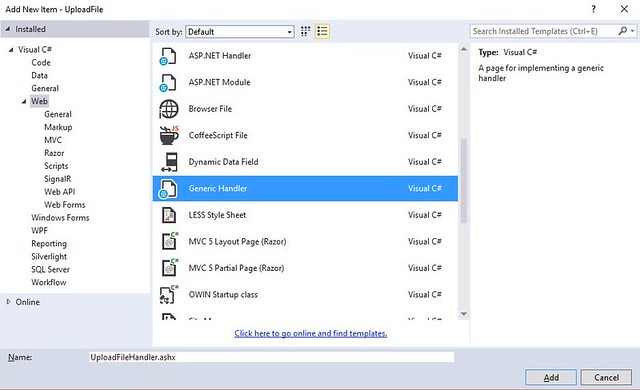640x390 pixels.
Task: Select the Data category
Action: [x=39, y=75]
